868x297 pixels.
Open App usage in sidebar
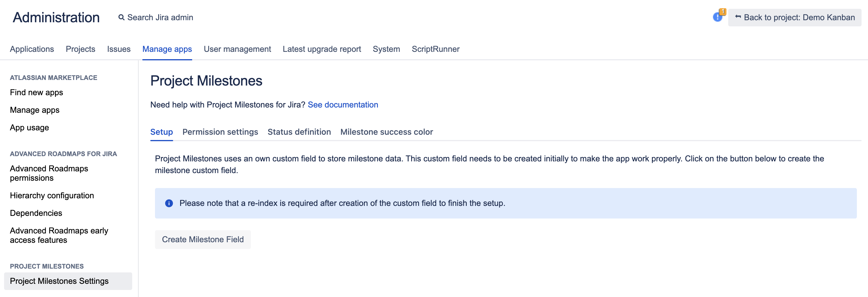click(x=29, y=128)
